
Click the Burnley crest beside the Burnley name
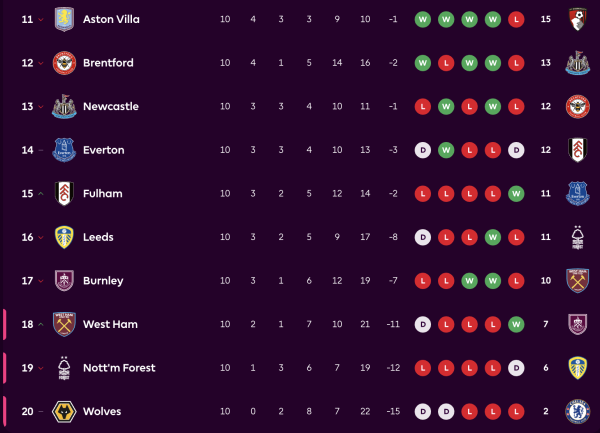click(64, 281)
